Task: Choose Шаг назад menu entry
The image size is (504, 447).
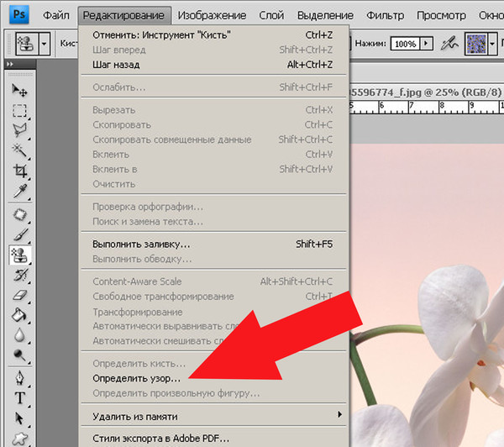Action: [213, 65]
